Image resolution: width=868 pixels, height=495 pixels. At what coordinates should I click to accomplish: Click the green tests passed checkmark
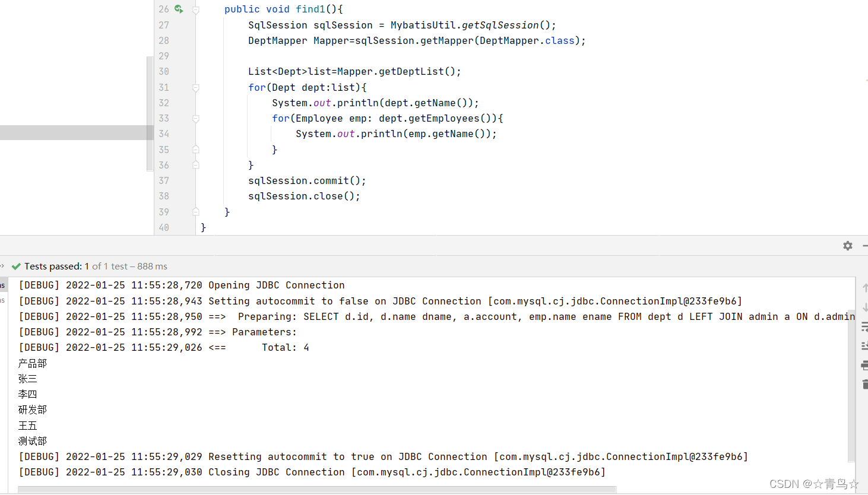coord(16,266)
